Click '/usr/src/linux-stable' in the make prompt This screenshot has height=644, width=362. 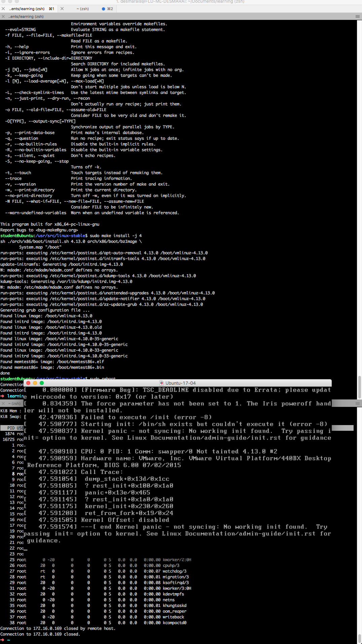(x=61, y=236)
